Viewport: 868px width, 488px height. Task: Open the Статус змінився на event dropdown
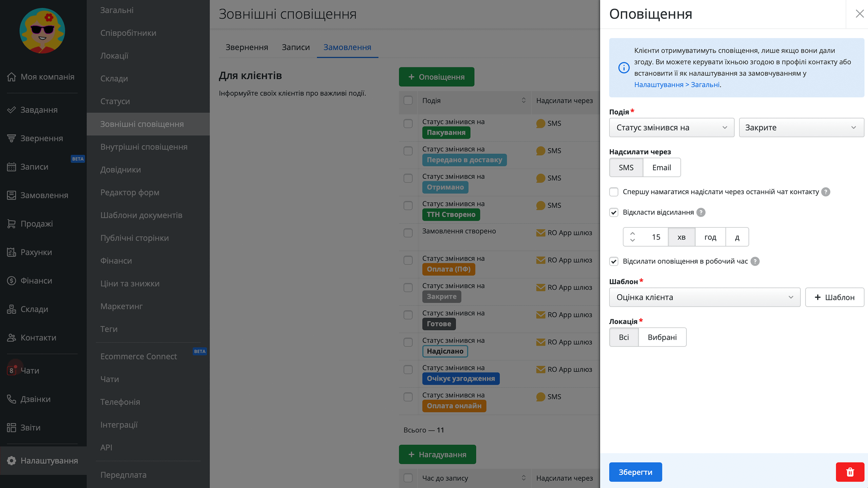coord(671,127)
